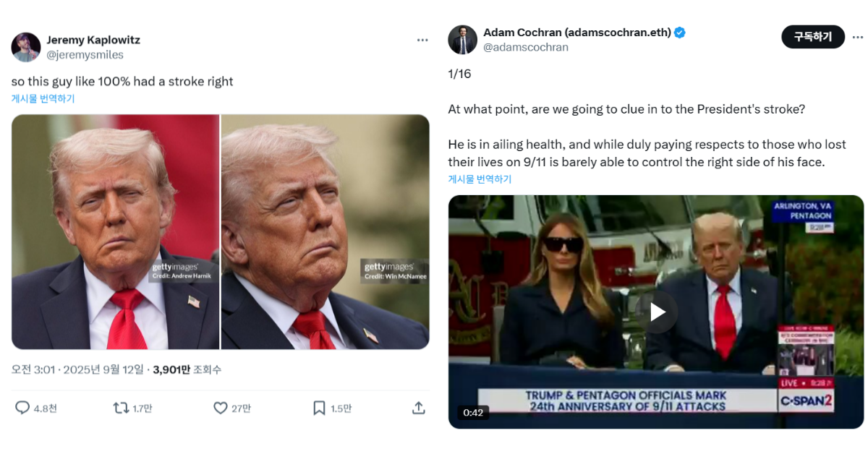Bookmark Jeremy Kaplowitz's post
Screen dimensions: 868x454
pos(319,408)
